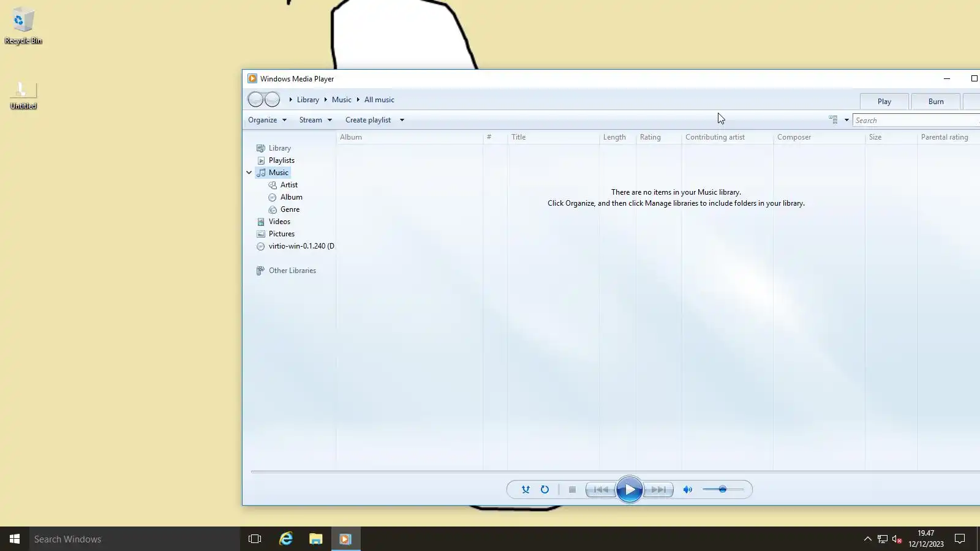980x551 pixels.
Task: Turn on repeat in the player controls
Action: (545, 490)
